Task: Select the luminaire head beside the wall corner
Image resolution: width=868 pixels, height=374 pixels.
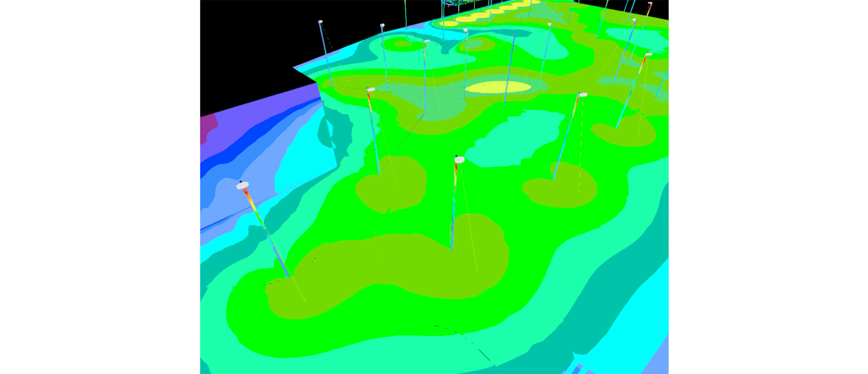Action: coord(371,89)
